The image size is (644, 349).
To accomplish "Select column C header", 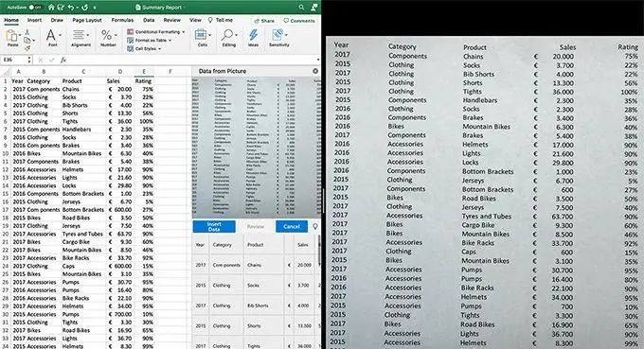I will (x=83, y=71).
